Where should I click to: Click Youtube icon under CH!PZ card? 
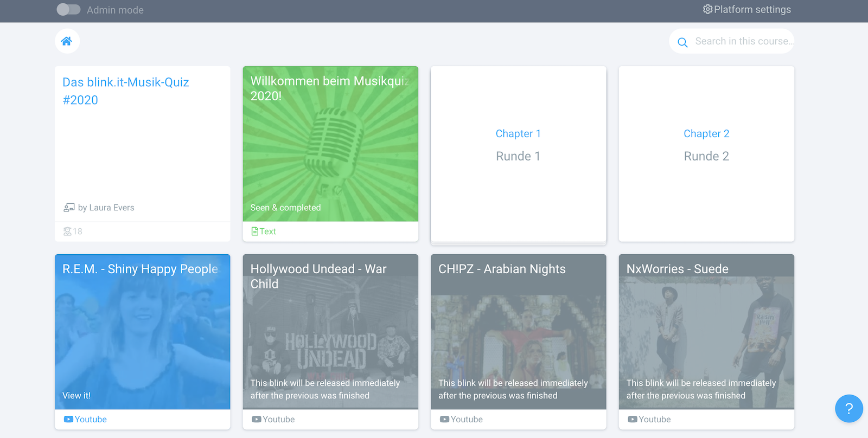coord(444,420)
